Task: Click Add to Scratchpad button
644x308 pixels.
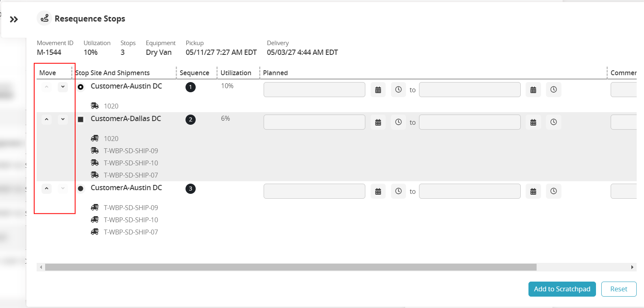Action: (x=562, y=289)
